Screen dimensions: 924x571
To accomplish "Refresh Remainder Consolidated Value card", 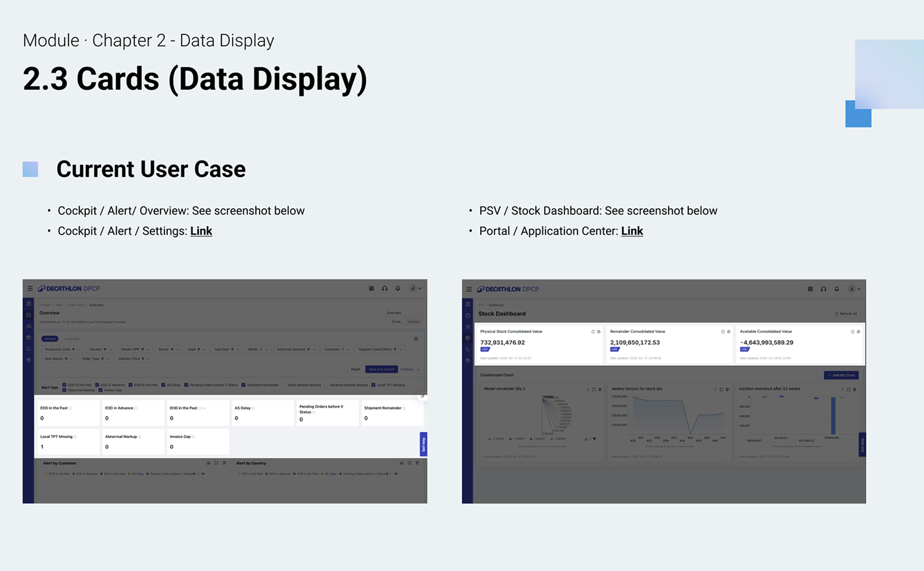I will point(723,332).
